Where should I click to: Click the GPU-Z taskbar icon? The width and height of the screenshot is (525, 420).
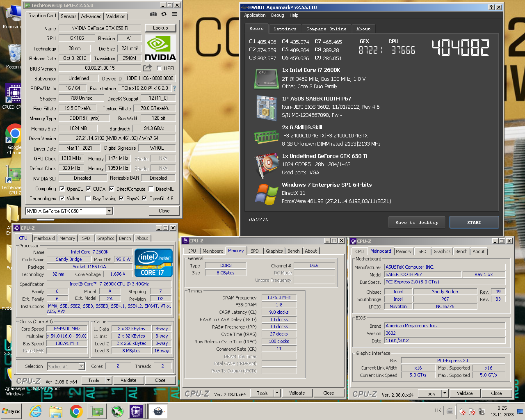tap(97, 411)
